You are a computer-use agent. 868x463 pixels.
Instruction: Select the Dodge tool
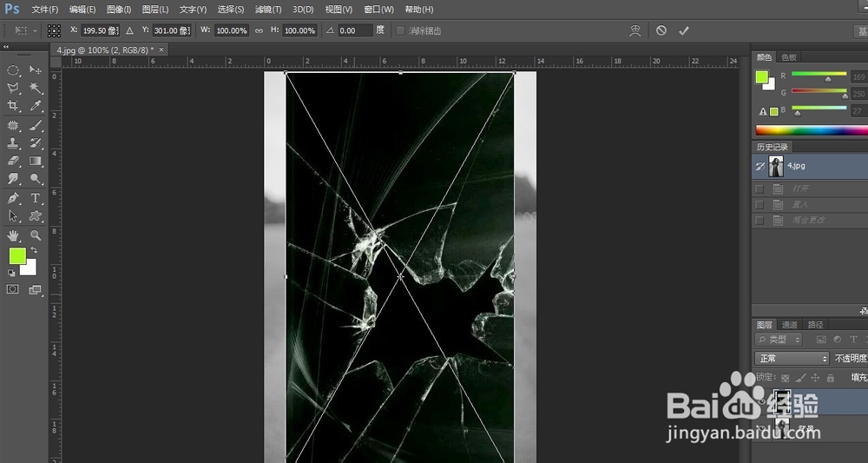36,178
